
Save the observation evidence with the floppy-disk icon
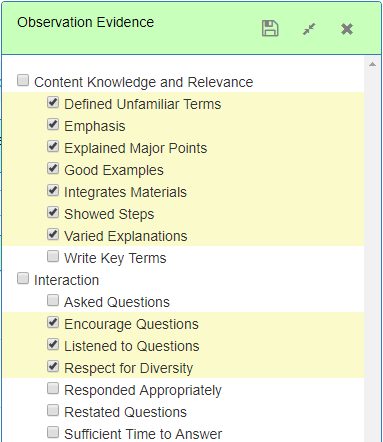pos(270,28)
